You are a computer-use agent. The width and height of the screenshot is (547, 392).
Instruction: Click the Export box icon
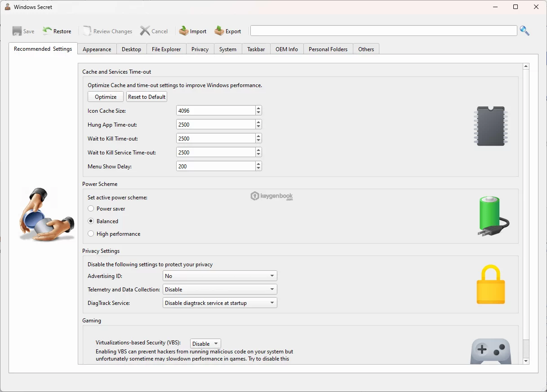(x=219, y=31)
